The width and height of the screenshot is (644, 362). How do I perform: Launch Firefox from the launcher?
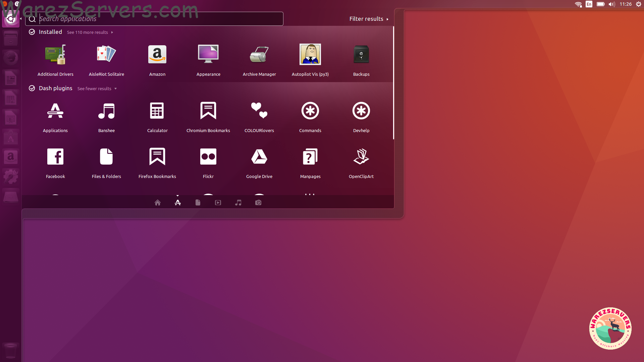(11, 57)
